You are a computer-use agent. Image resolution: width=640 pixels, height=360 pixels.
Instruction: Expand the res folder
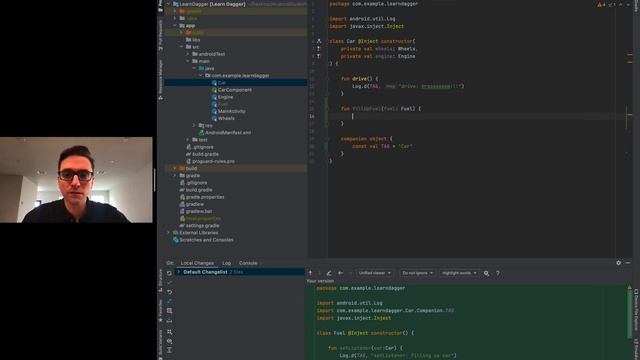click(194, 126)
